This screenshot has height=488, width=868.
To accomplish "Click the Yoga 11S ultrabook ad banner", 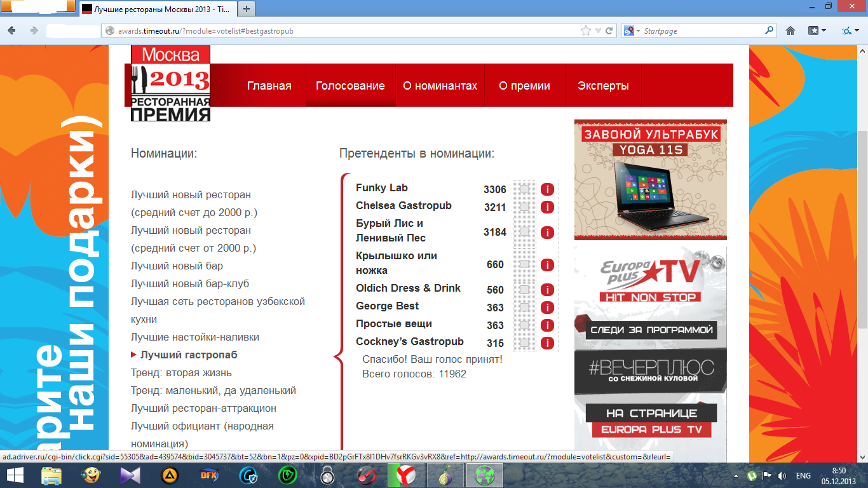I will (x=650, y=180).
